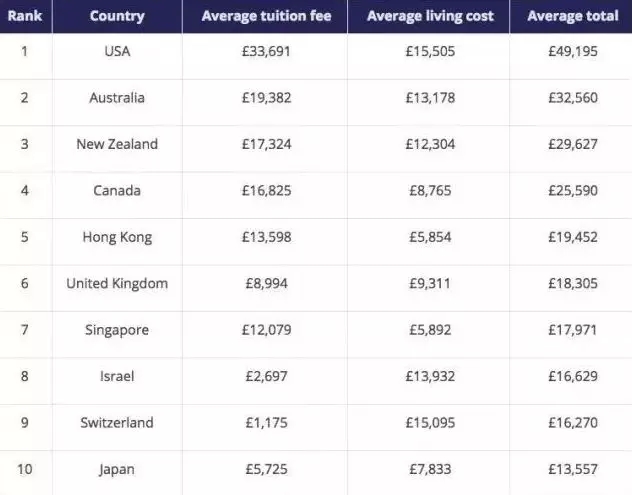Click the New Zealand cell
This screenshot has height=495, width=632.
[x=117, y=144]
